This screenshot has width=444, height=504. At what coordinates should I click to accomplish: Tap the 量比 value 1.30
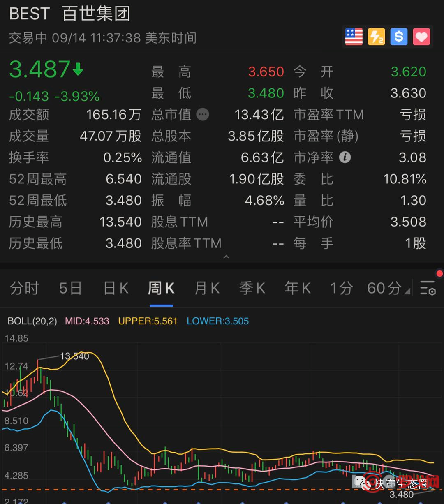tap(413, 200)
